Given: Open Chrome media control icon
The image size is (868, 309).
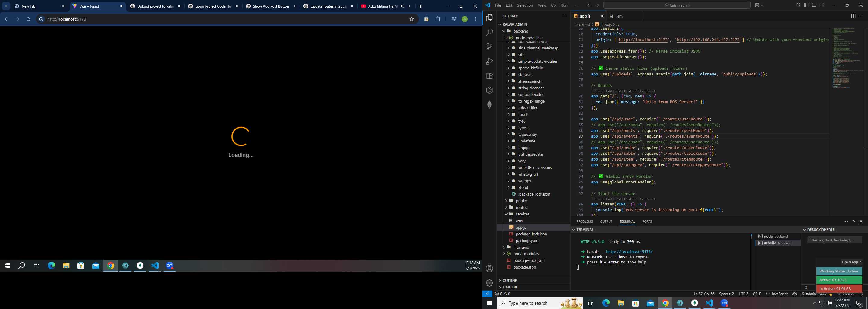Looking at the screenshot, I should tap(454, 19).
